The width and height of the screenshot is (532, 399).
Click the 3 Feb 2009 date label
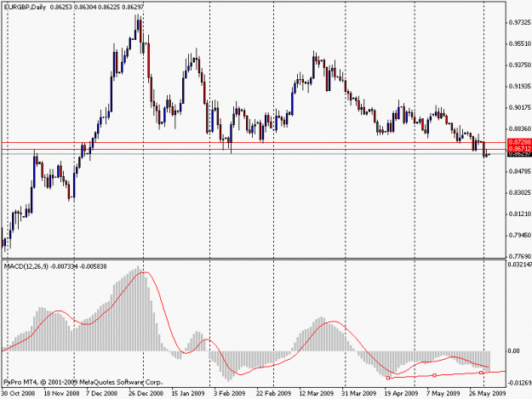click(229, 393)
